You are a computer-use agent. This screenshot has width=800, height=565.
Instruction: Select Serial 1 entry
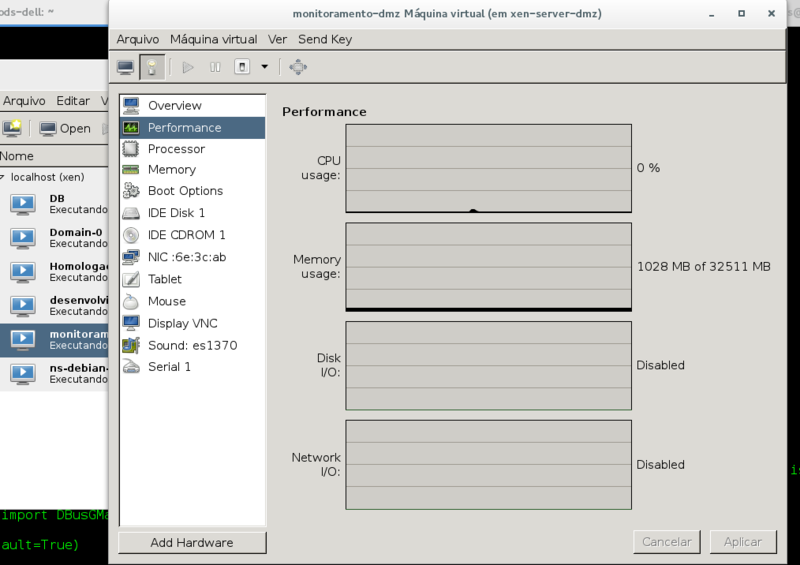(192, 367)
